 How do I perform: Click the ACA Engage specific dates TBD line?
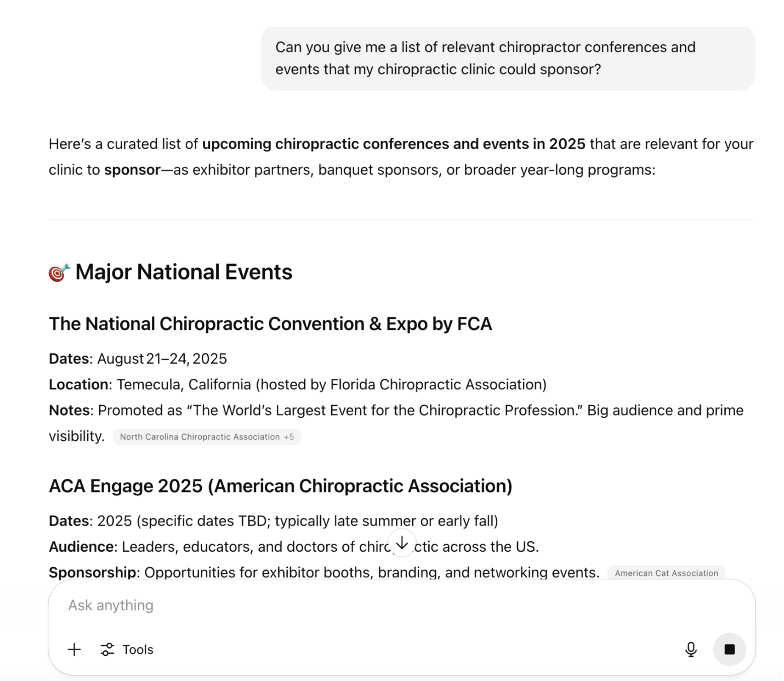(273, 521)
